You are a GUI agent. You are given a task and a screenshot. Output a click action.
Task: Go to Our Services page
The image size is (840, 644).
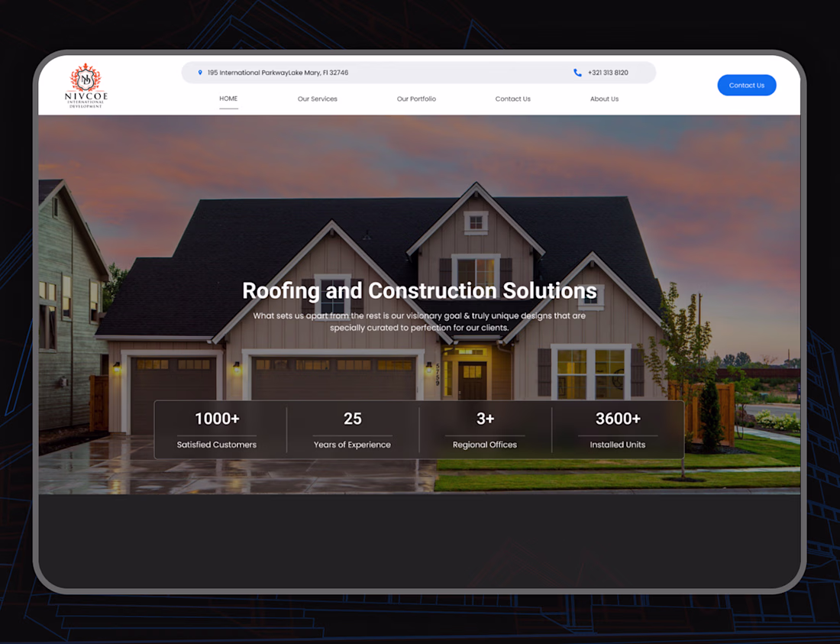(x=317, y=99)
